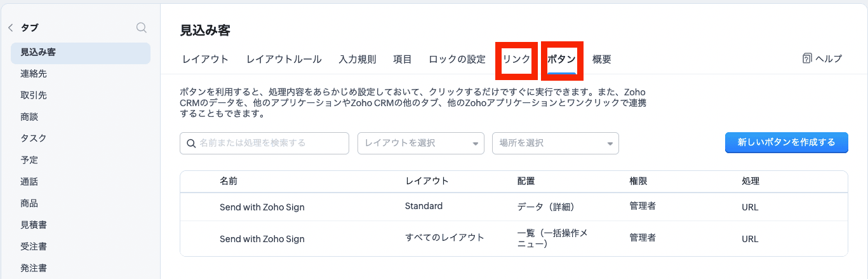
Task: Open the 商談 module in the sidebar
Action: pos(29,117)
